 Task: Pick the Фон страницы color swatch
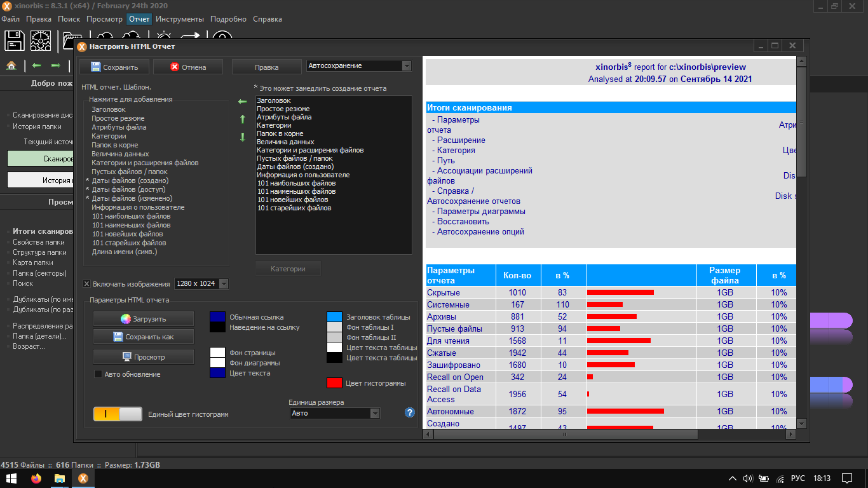click(x=218, y=353)
